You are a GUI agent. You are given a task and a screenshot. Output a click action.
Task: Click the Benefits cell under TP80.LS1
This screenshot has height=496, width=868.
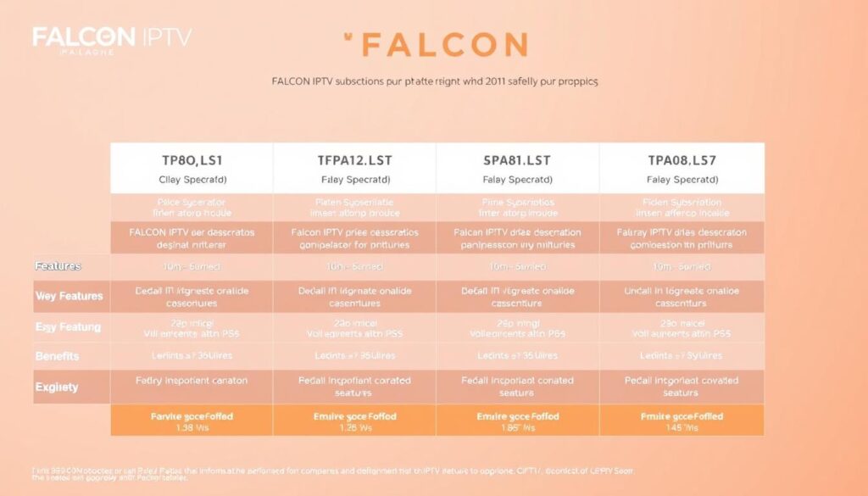(192, 356)
